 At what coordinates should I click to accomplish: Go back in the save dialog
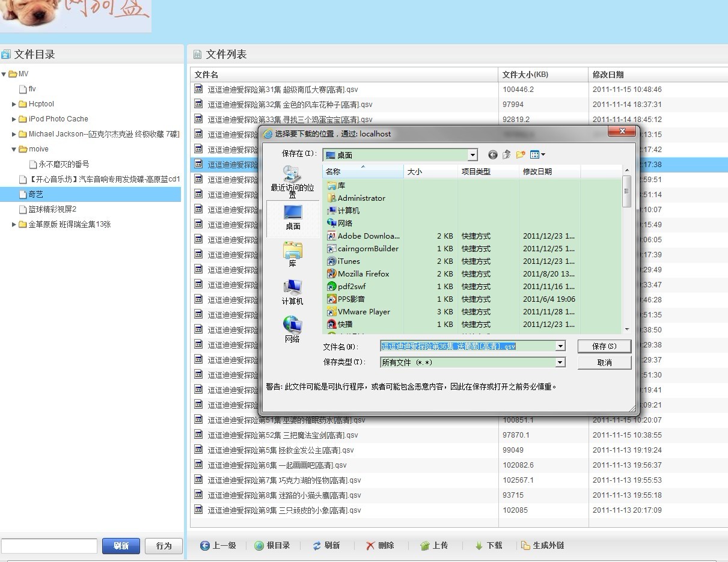(x=493, y=155)
